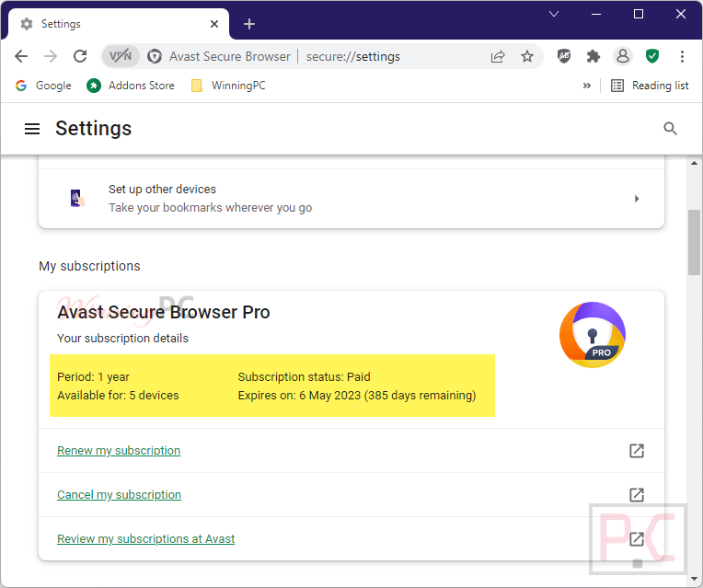
Task: Open the Extensions puzzle menu
Action: 594,56
